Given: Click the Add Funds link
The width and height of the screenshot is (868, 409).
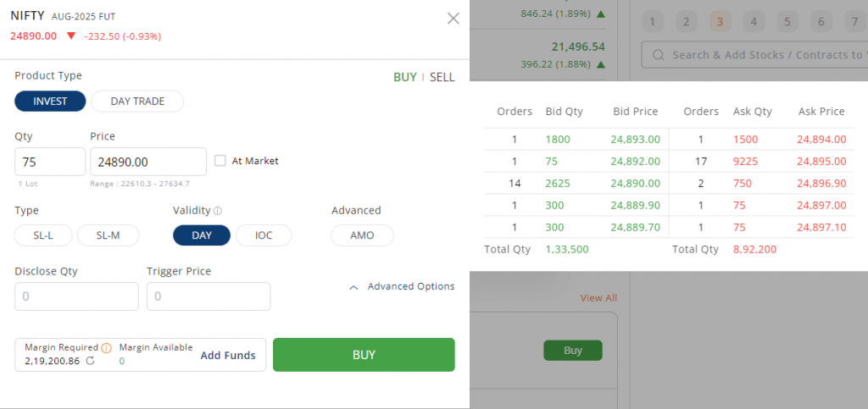Looking at the screenshot, I should [228, 356].
